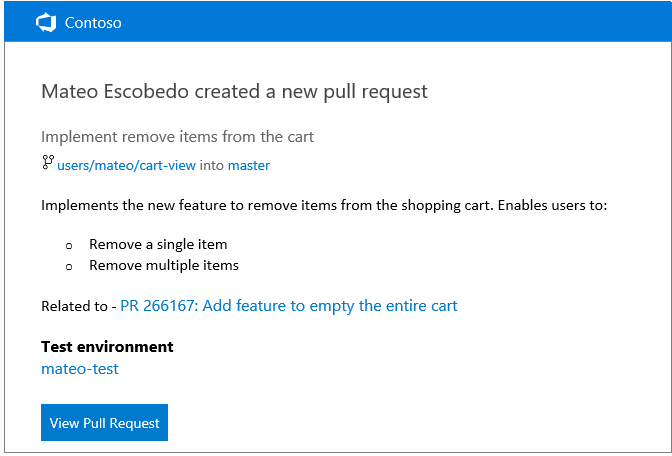This screenshot has width=672, height=456.
Task: Click the pull request created headline
Action: pyautogui.click(x=234, y=92)
